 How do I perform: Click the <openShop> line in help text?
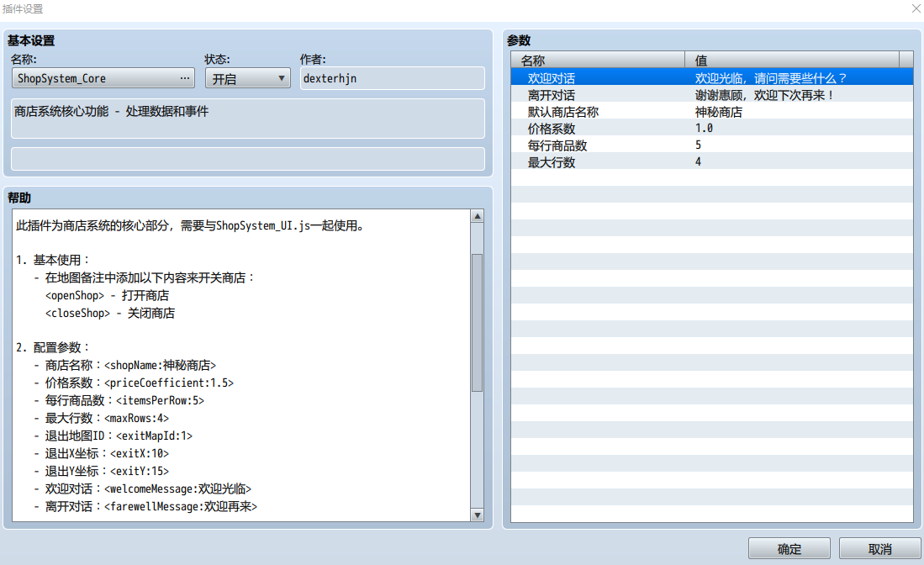107,295
